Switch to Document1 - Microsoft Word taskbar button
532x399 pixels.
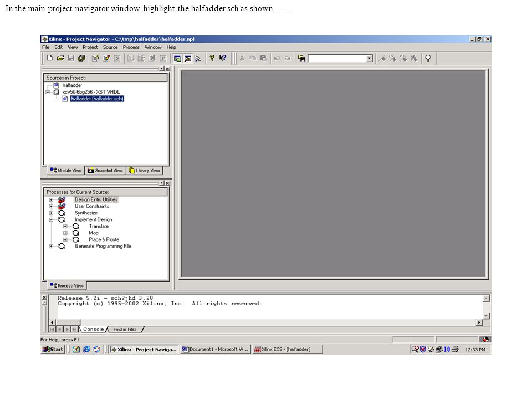pos(215,349)
